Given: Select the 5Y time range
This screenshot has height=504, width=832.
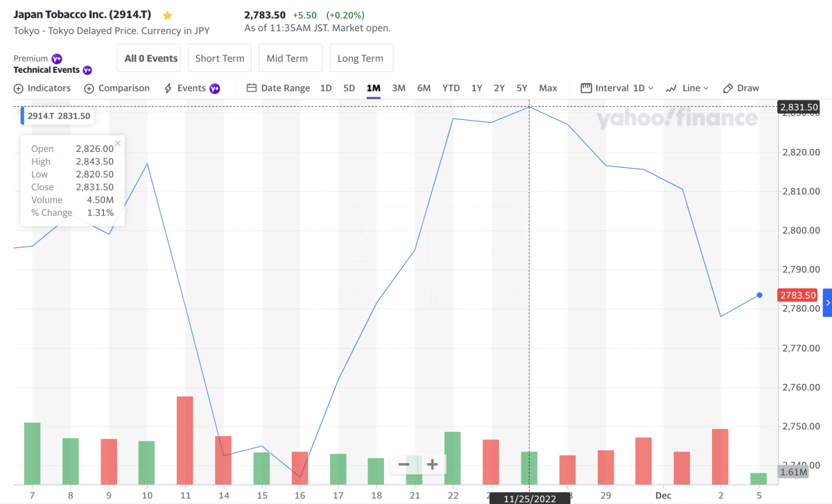Looking at the screenshot, I should pos(522,88).
